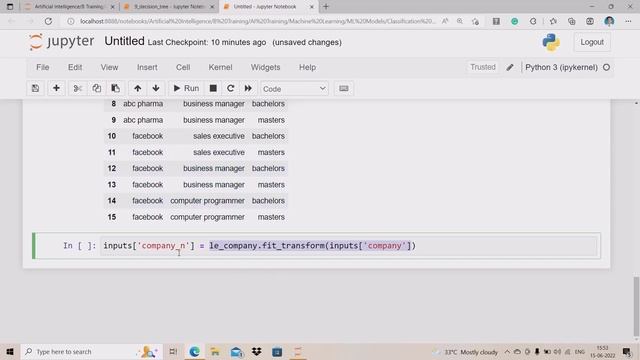Image resolution: width=640 pixels, height=360 pixels.
Task: Open the browser favorites star icon
Action: coord(553,21)
